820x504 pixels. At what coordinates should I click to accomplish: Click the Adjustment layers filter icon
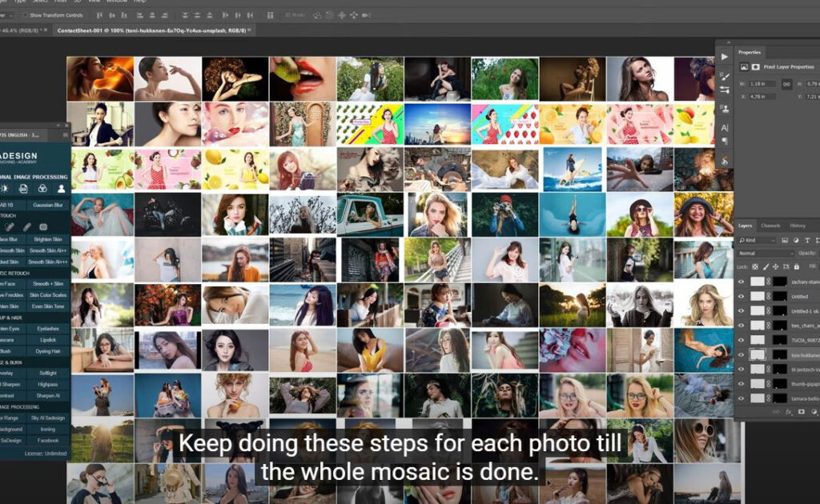[x=795, y=240]
